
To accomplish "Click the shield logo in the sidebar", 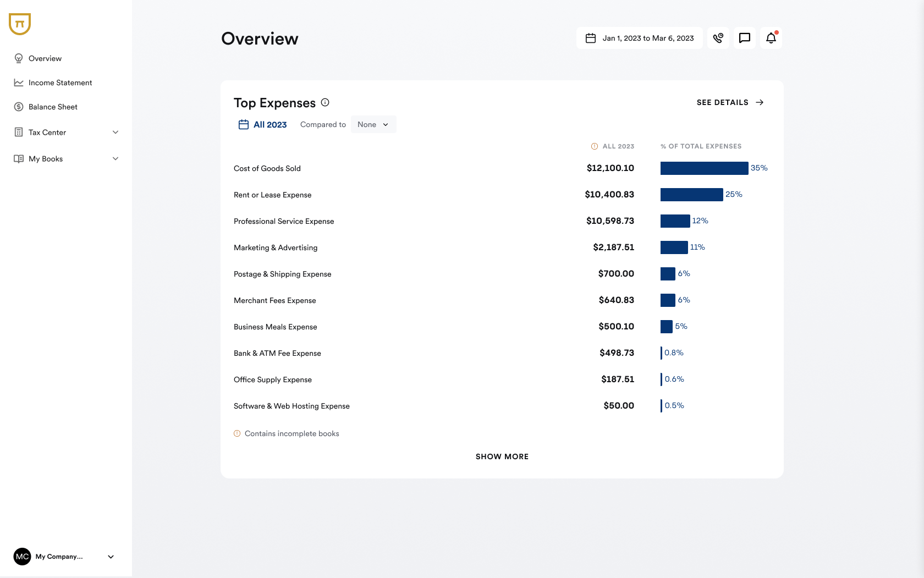I will (20, 24).
